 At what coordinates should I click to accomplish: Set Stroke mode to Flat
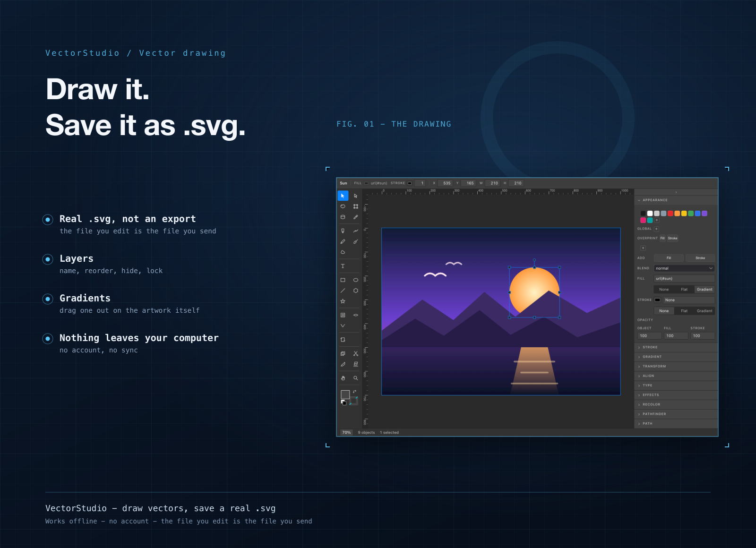[x=684, y=311]
